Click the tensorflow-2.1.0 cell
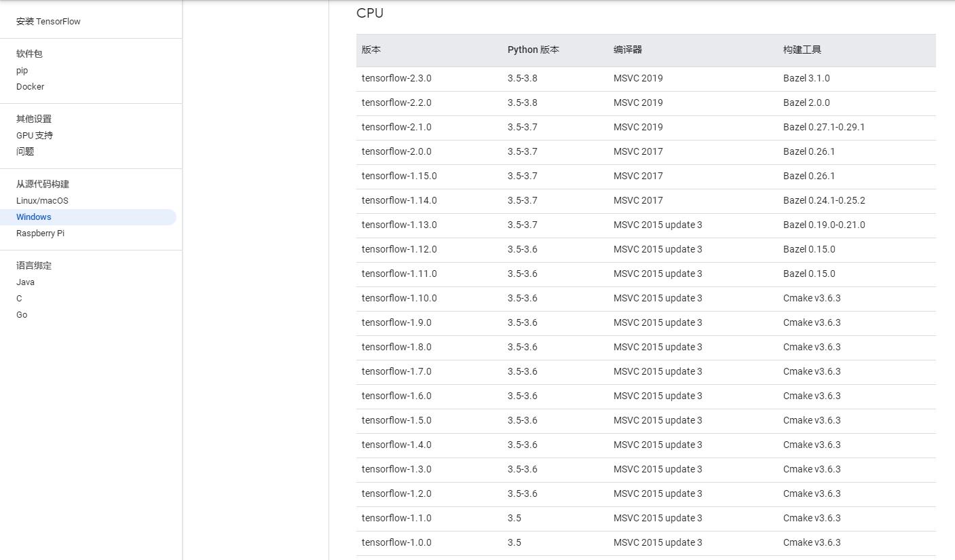The height and width of the screenshot is (560, 955). pyautogui.click(x=396, y=127)
